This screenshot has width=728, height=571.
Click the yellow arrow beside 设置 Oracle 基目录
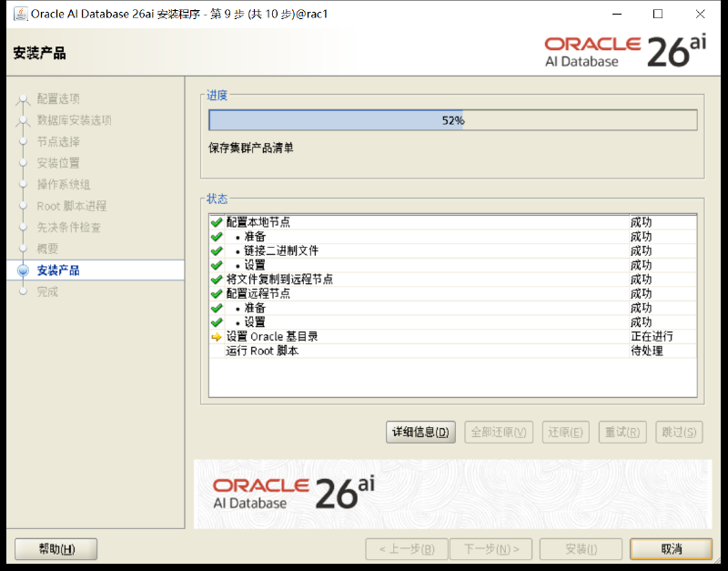click(217, 337)
